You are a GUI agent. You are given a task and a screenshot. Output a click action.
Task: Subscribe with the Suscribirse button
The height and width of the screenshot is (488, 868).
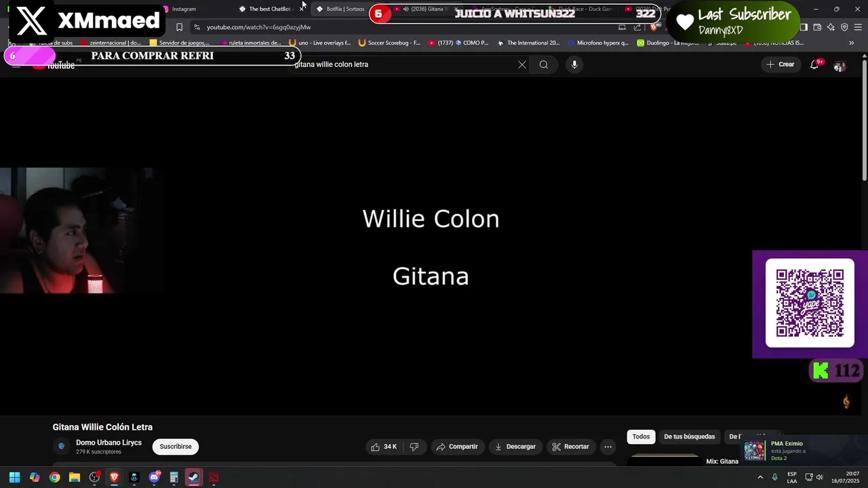(x=176, y=447)
